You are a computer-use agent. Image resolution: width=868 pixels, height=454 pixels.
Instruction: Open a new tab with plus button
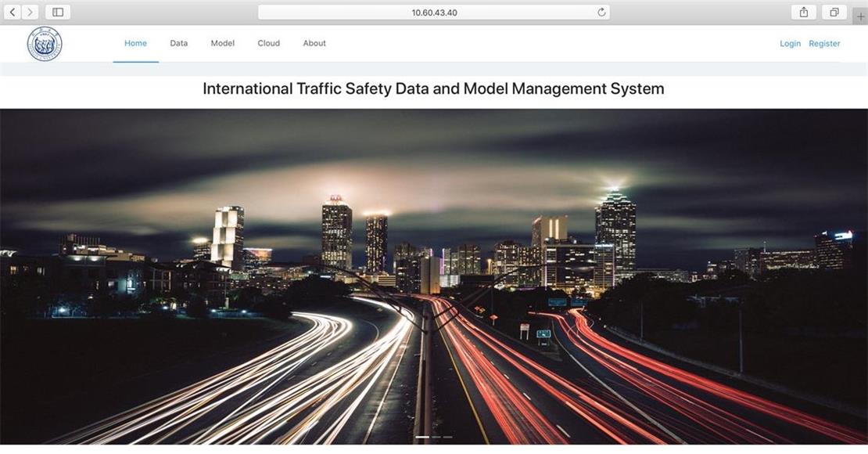point(860,16)
